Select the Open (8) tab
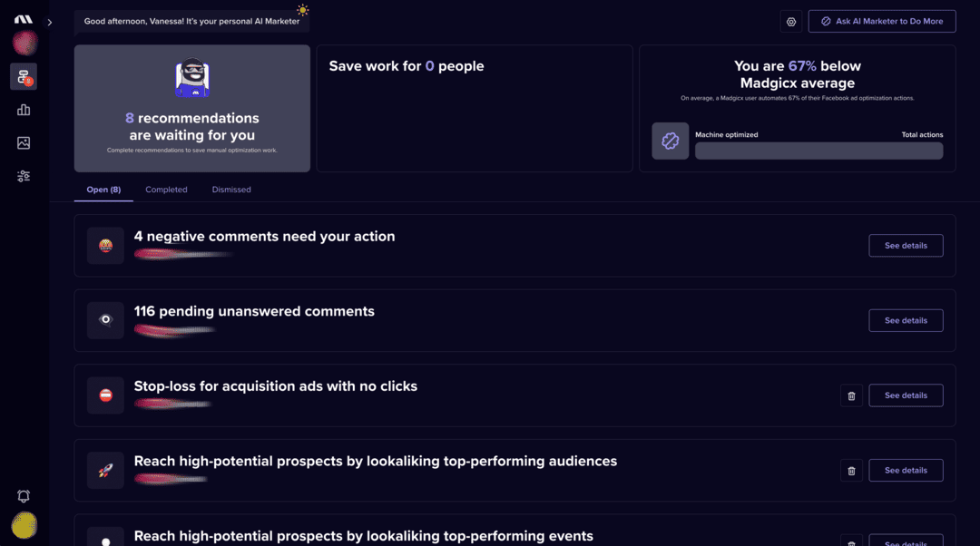 pyautogui.click(x=103, y=190)
